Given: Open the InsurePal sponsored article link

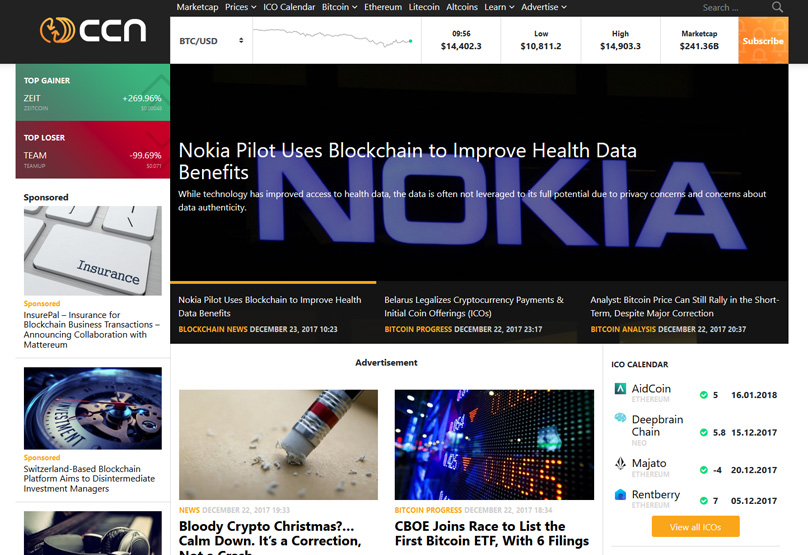Looking at the screenshot, I should [x=92, y=330].
